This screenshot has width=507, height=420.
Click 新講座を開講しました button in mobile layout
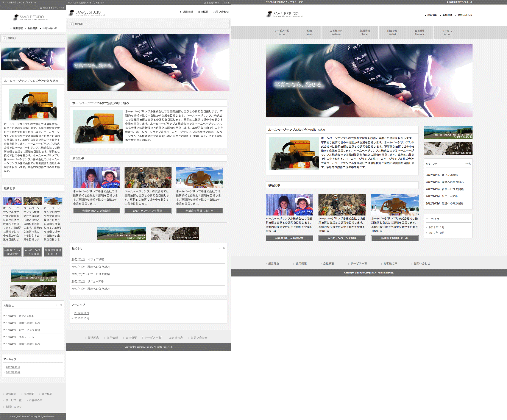point(53,252)
